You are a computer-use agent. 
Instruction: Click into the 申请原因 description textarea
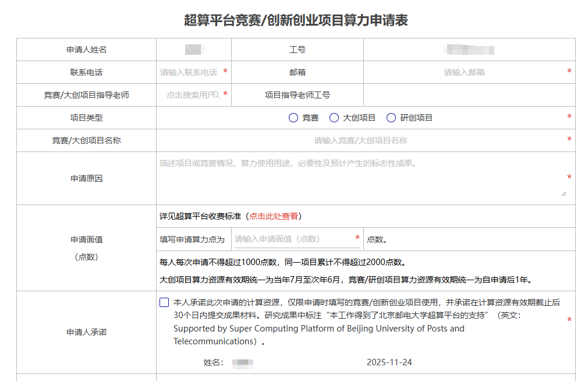point(360,178)
